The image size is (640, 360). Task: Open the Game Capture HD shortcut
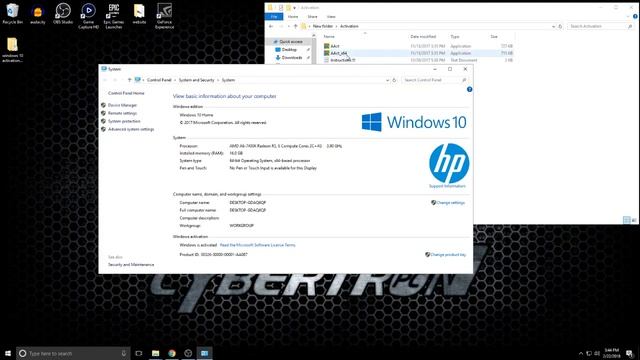pos(88,16)
